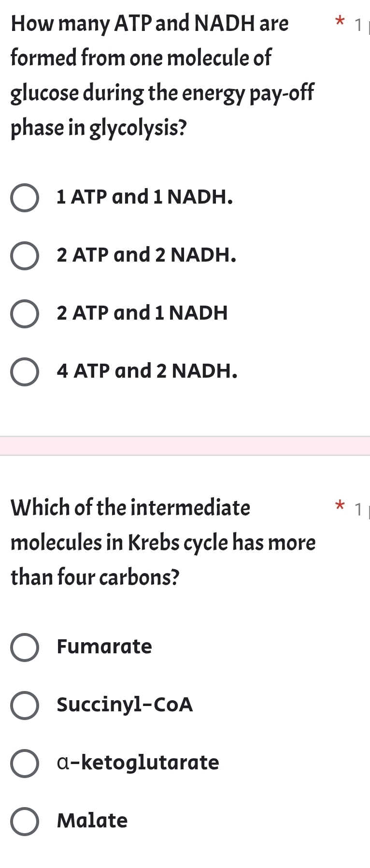Image resolution: width=370 pixels, height=868 pixels.
Task: Click the radio circle beside Fumarate
Action: (25, 647)
